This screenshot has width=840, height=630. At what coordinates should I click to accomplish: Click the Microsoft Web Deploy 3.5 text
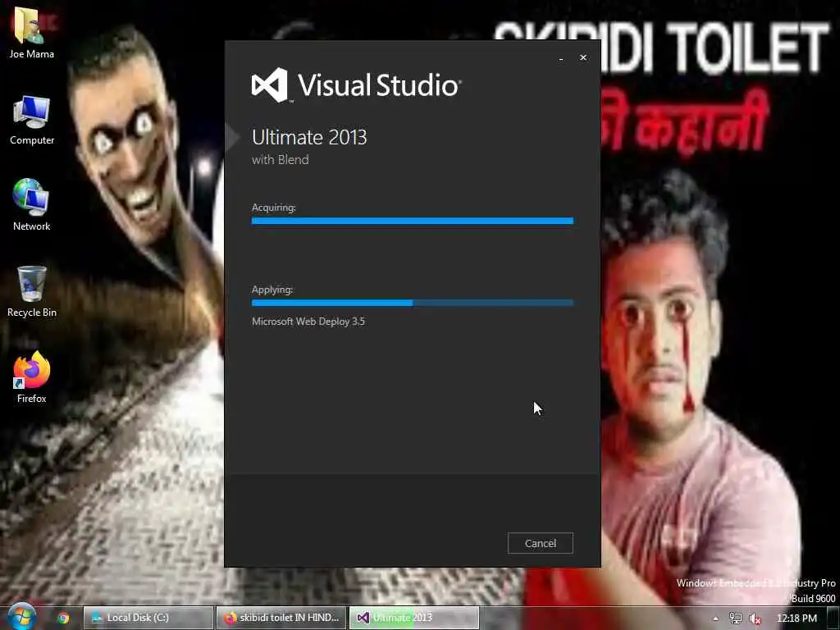[x=308, y=322]
